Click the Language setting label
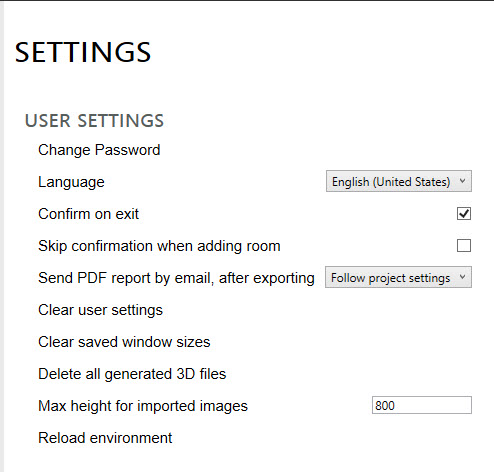This screenshot has height=472, width=494. (71, 182)
